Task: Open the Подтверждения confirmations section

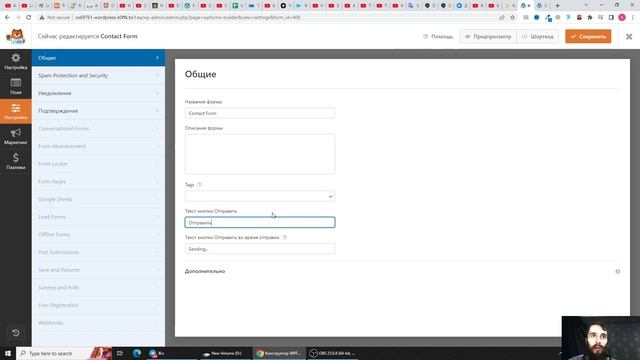Action: 98,111
